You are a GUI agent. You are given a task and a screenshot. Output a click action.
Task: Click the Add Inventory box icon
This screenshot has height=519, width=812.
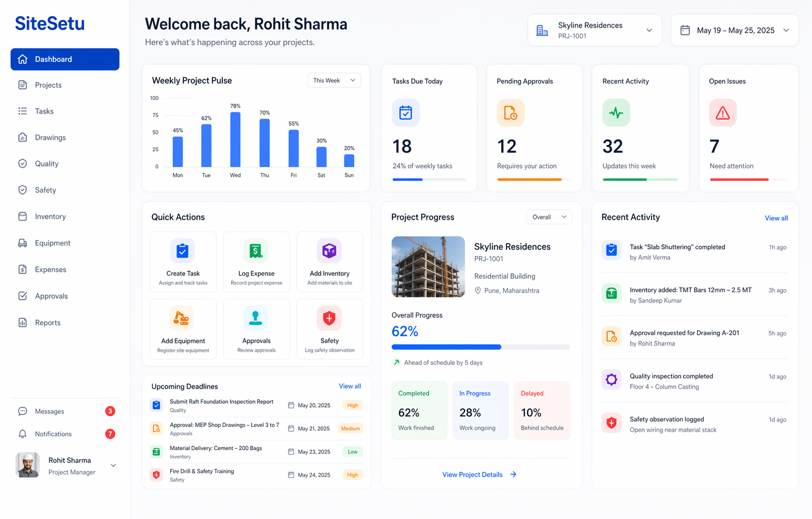pyautogui.click(x=329, y=251)
